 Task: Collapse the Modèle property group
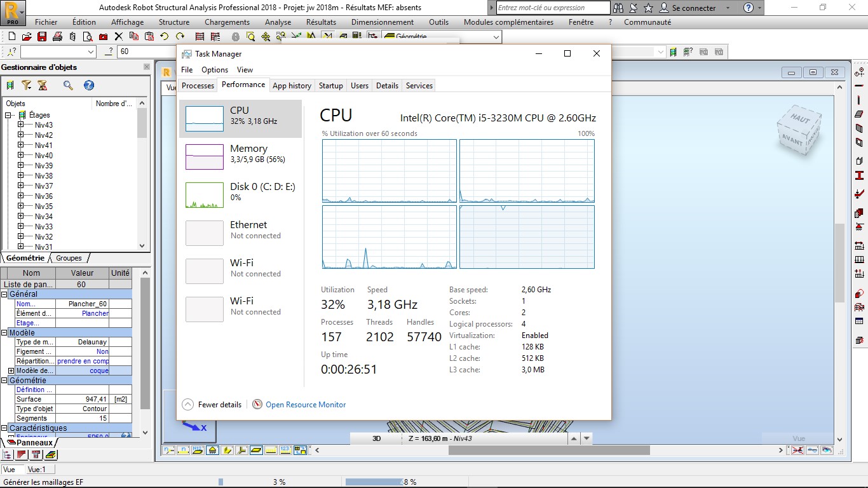pos(4,332)
